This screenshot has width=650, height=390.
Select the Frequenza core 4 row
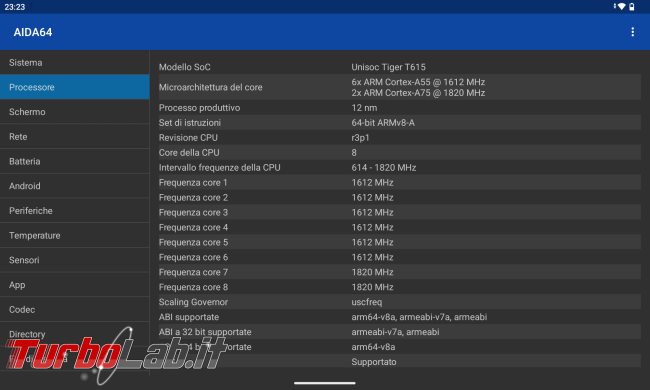[400, 227]
